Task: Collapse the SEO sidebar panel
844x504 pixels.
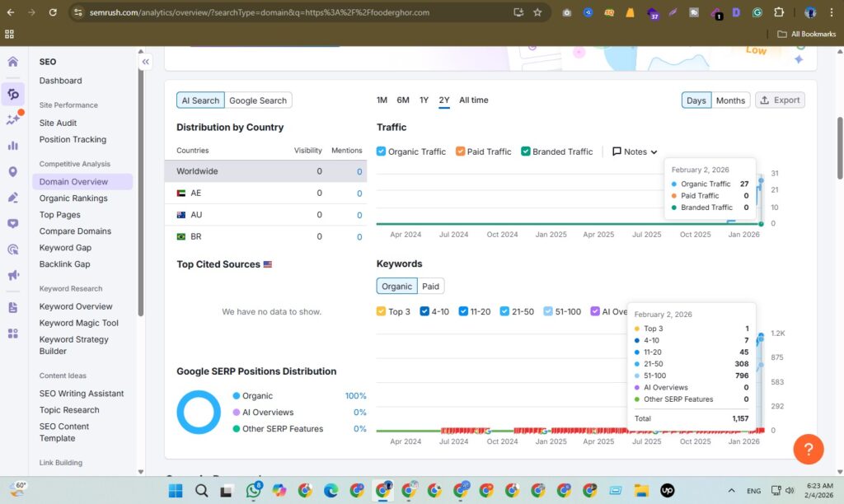Action: tap(145, 61)
